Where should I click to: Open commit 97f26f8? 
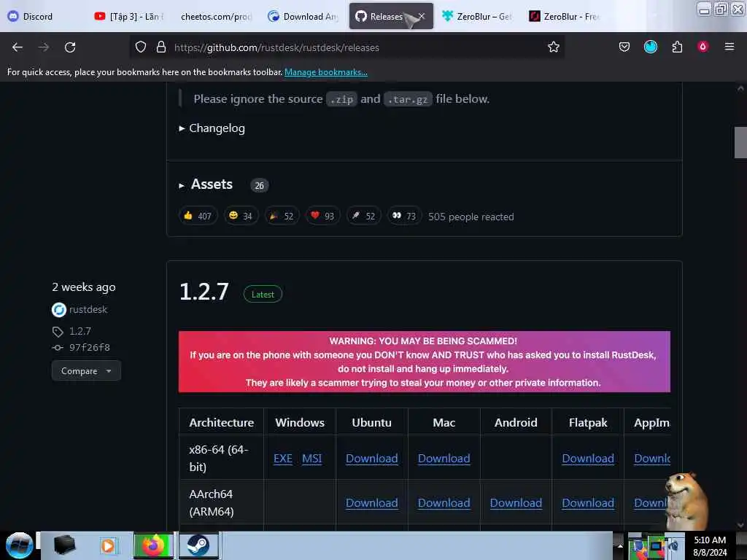coord(90,347)
